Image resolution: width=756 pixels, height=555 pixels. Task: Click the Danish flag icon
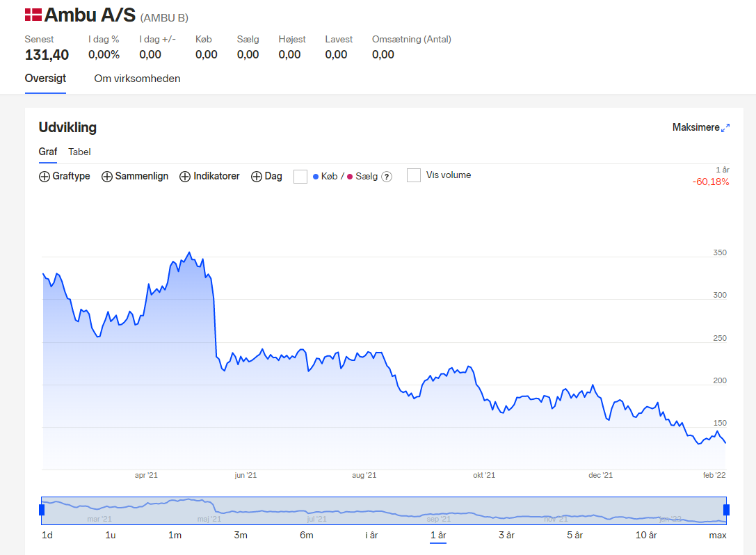(33, 15)
